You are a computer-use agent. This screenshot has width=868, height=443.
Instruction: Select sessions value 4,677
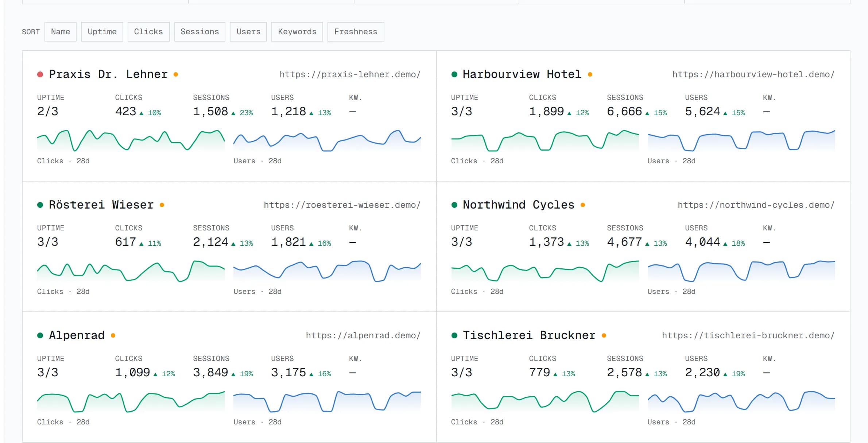[x=624, y=242]
